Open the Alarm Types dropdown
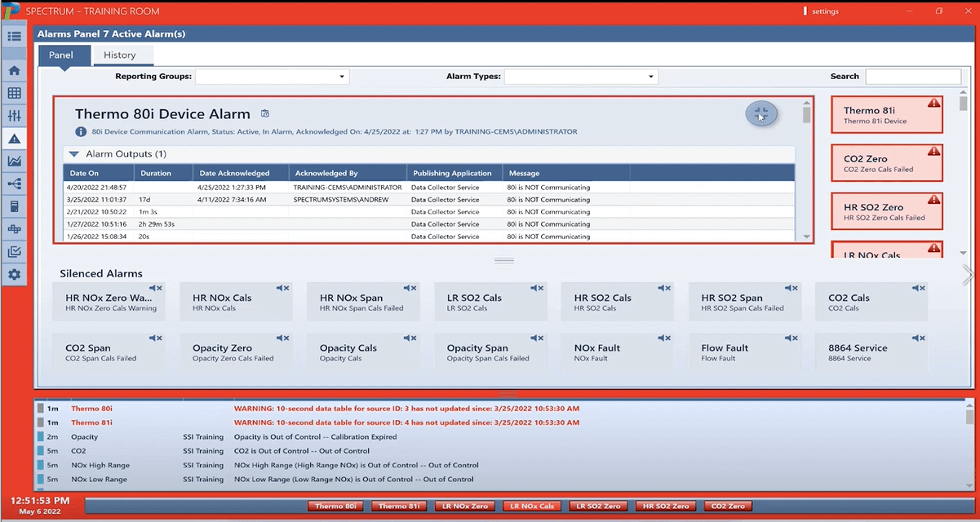Screen dimensions: 980x522 [582, 76]
